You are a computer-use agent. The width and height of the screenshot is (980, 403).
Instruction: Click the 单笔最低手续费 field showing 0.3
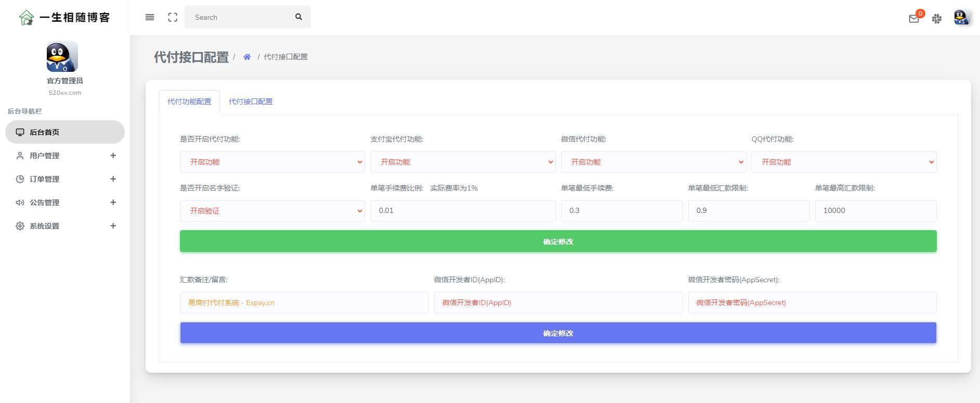[x=622, y=211]
